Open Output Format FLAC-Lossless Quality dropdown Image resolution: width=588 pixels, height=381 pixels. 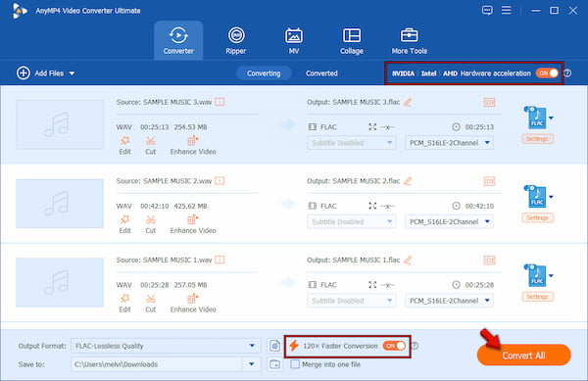[166, 346]
